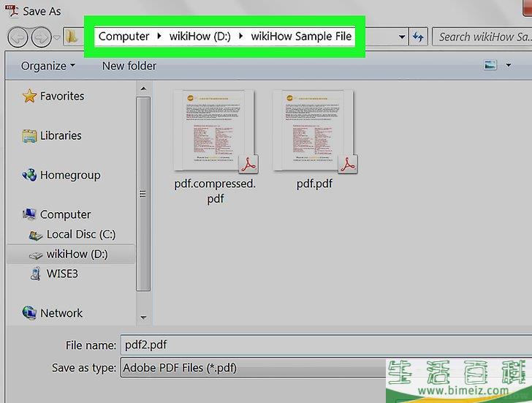Select the pdf.pdf file thumbnail
This screenshot has width=532, height=403.
point(314,132)
